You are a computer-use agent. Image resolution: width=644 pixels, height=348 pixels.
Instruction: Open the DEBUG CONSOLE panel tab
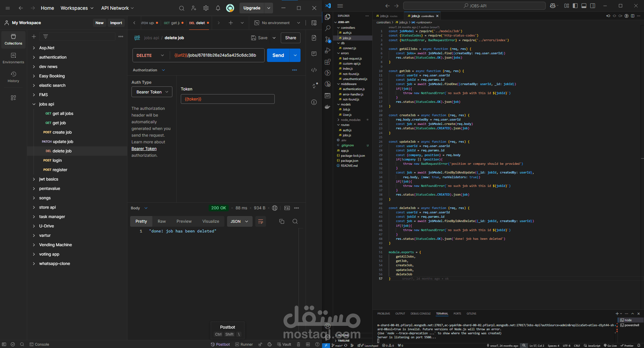[421, 314]
